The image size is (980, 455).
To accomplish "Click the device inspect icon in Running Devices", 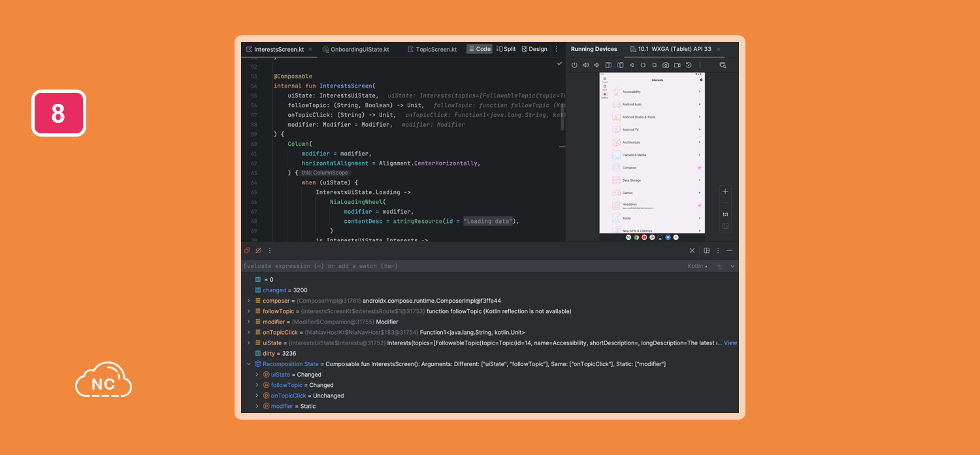I will coord(723,65).
